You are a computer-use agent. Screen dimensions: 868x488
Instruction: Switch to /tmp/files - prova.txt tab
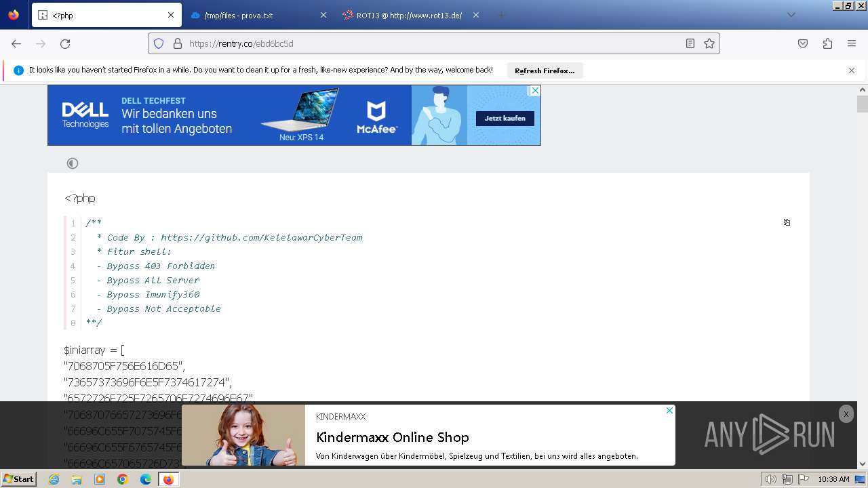258,15
